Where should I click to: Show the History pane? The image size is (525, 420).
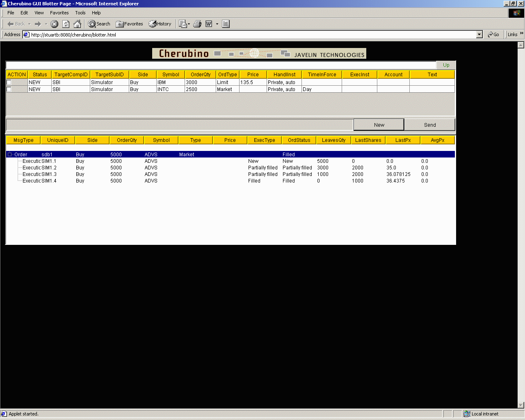coord(160,24)
